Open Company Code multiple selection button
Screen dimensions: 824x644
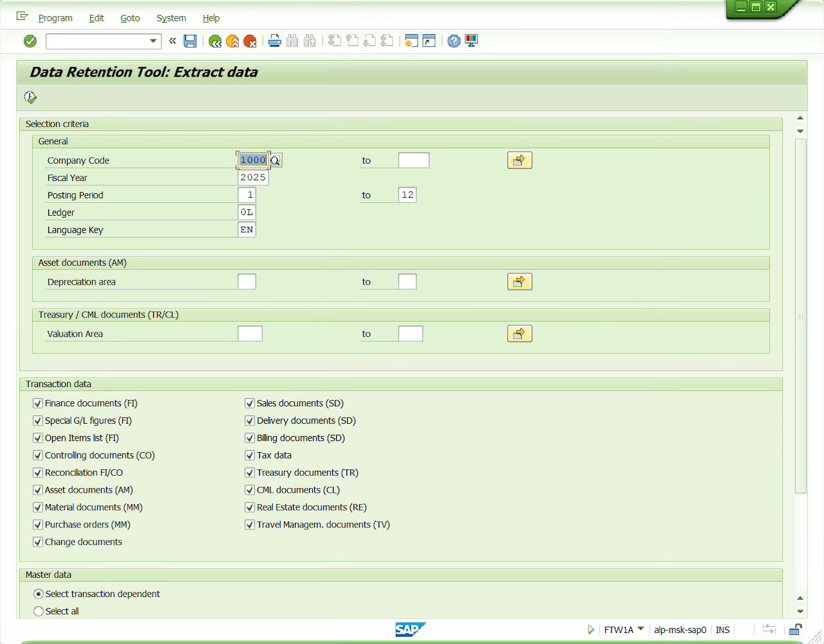coord(520,160)
